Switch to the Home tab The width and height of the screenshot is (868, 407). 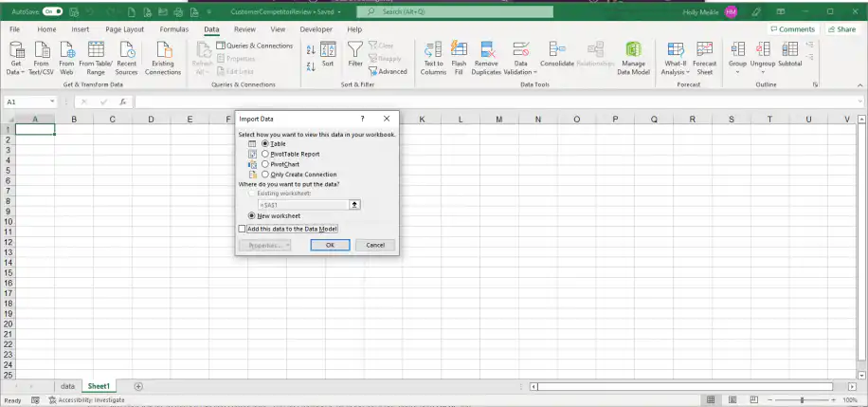(x=46, y=29)
